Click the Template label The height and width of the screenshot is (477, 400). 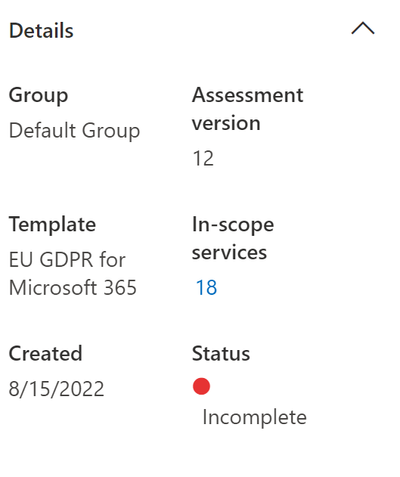[x=52, y=224]
